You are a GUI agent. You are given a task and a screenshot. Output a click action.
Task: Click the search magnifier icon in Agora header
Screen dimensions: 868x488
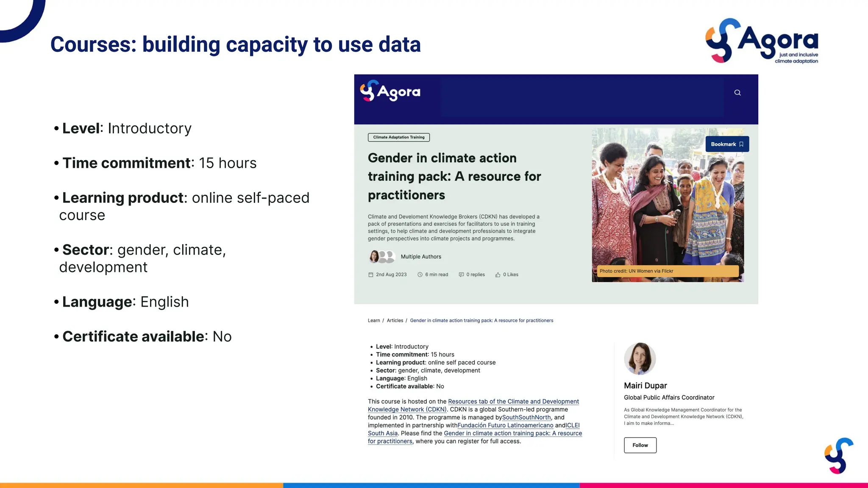tap(737, 92)
